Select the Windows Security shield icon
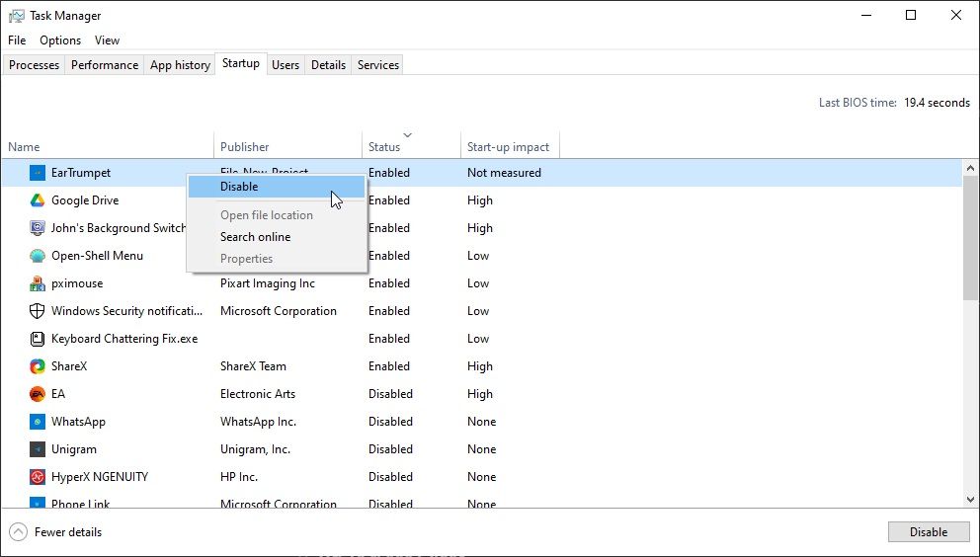The image size is (980, 557). pos(38,311)
